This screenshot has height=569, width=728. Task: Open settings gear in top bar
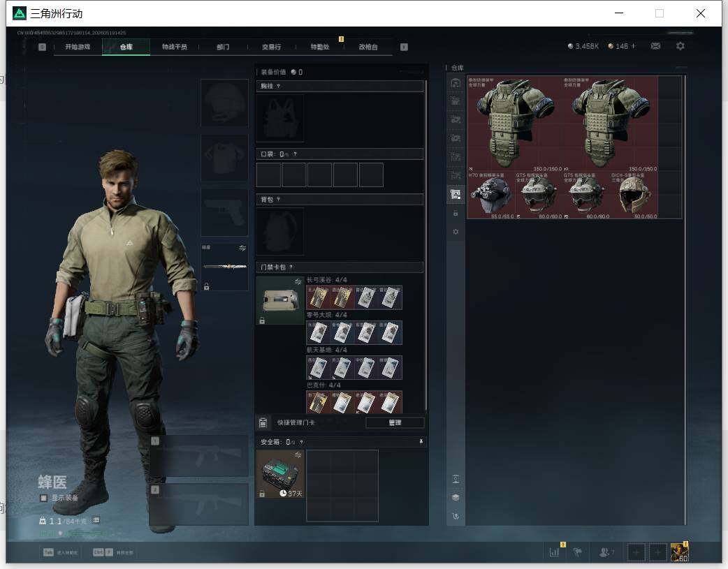[680, 46]
